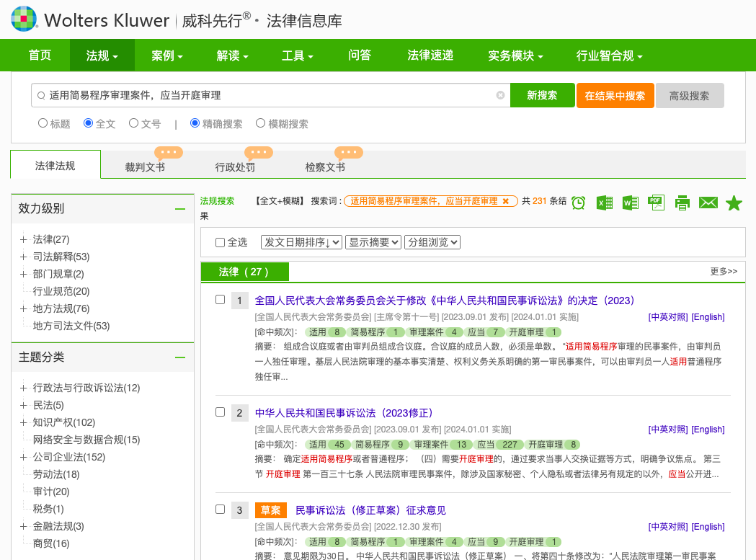Select the 全文 radio button
The width and height of the screenshot is (756, 560).
click(88, 123)
